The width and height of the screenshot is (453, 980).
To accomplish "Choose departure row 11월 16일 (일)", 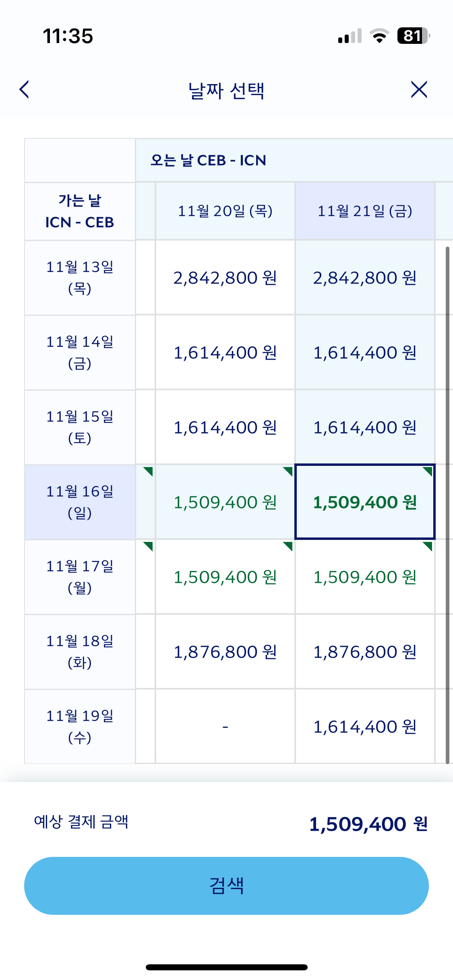I will click(x=80, y=502).
